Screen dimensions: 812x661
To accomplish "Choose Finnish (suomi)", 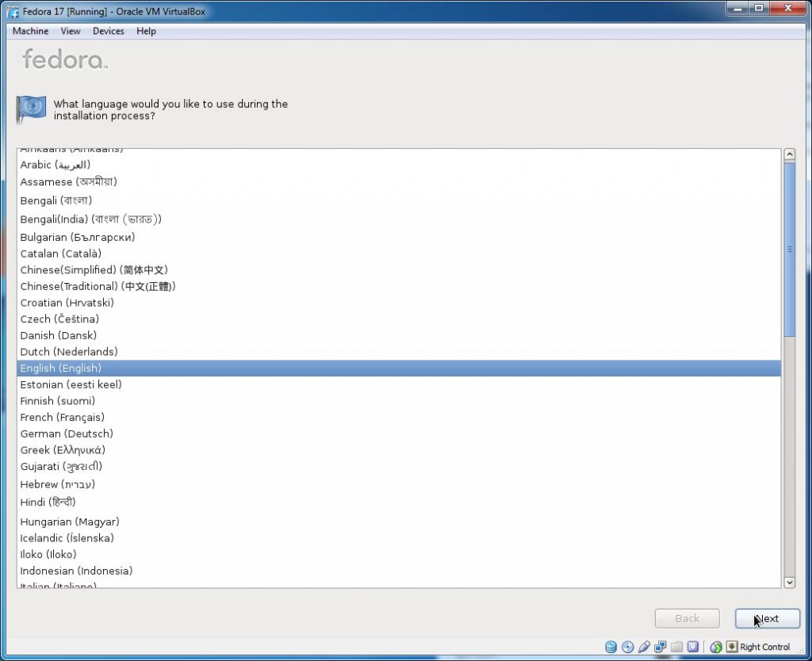I will (399, 401).
